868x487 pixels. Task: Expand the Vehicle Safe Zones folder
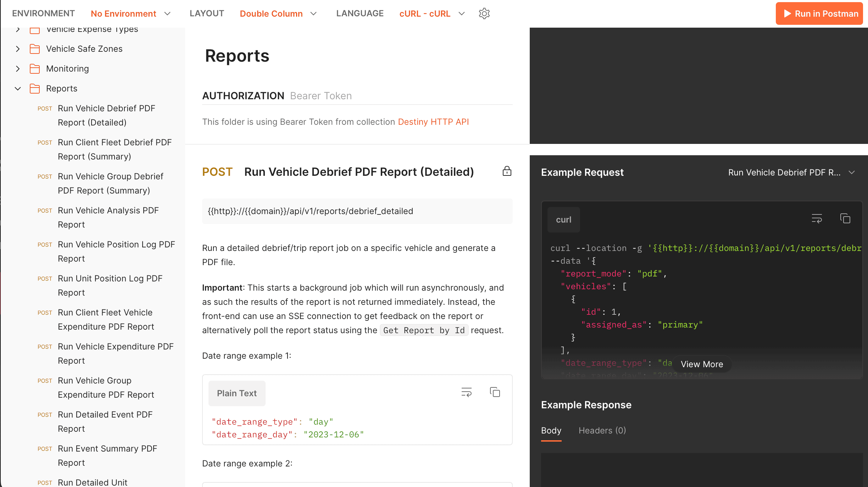[18, 49]
